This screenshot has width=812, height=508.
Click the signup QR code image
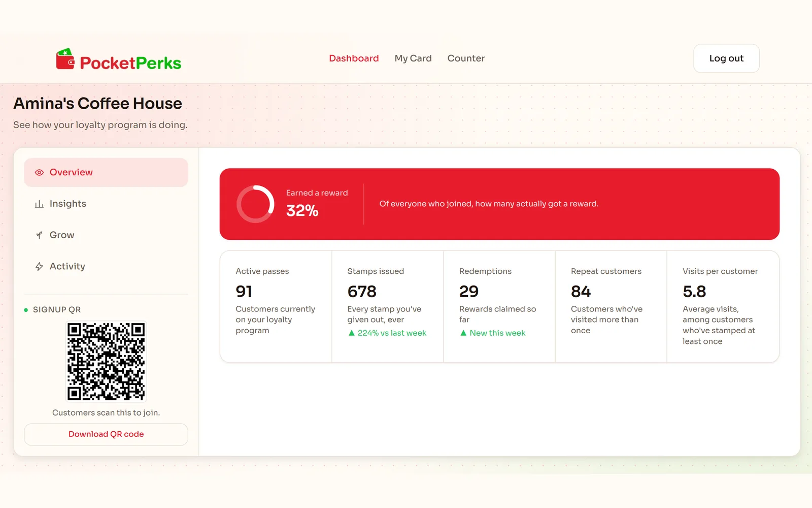coord(106,362)
